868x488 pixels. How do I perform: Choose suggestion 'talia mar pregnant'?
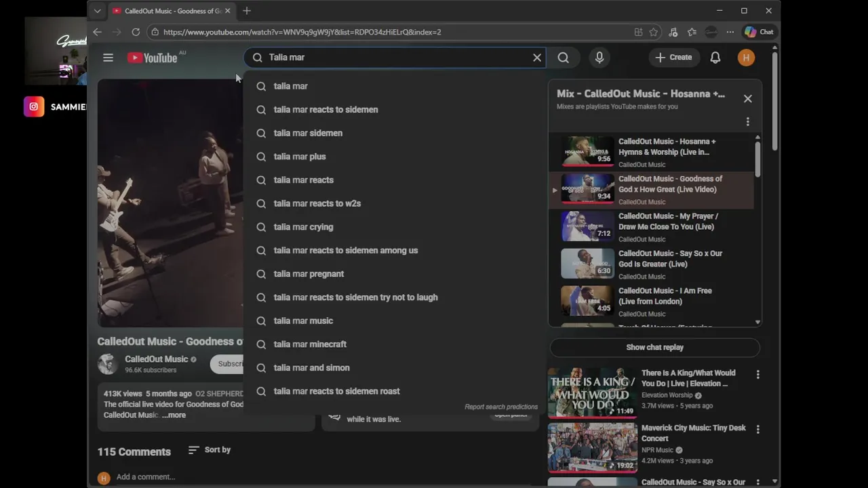[x=394, y=274]
